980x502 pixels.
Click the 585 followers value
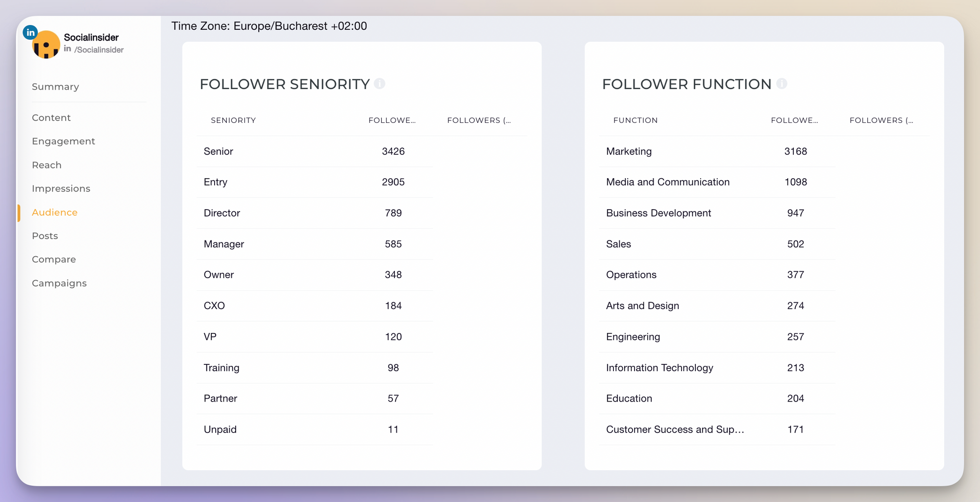pyautogui.click(x=393, y=244)
